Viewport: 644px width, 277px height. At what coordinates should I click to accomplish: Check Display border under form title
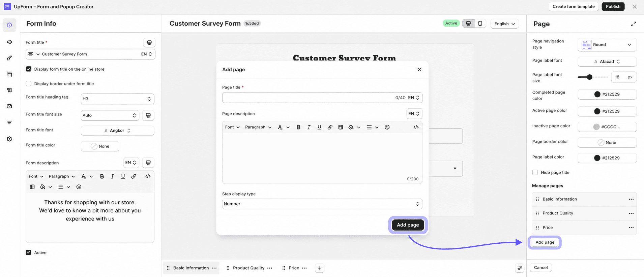(x=29, y=83)
